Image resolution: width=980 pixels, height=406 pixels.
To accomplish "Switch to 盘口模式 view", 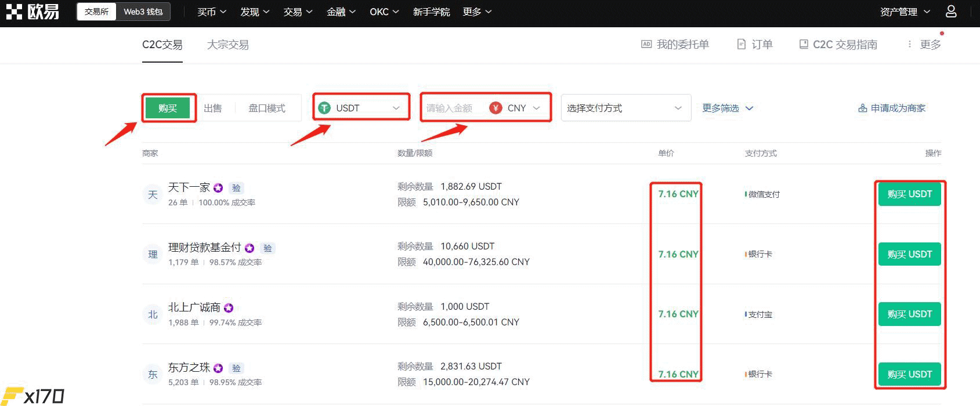I will [267, 108].
